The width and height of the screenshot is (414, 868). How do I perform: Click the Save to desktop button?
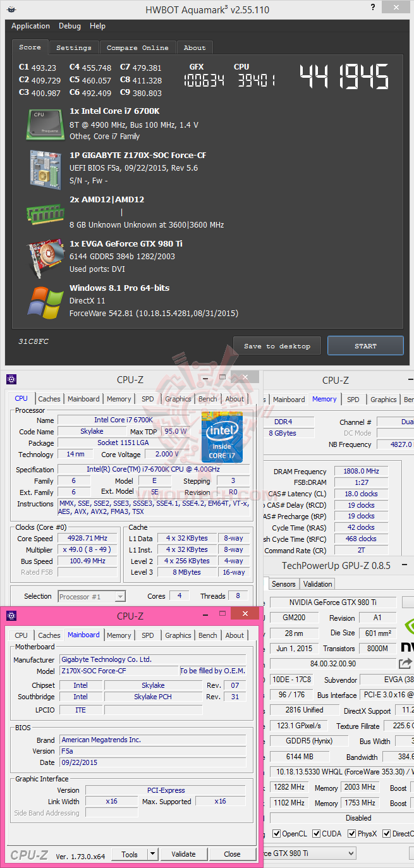point(277,346)
